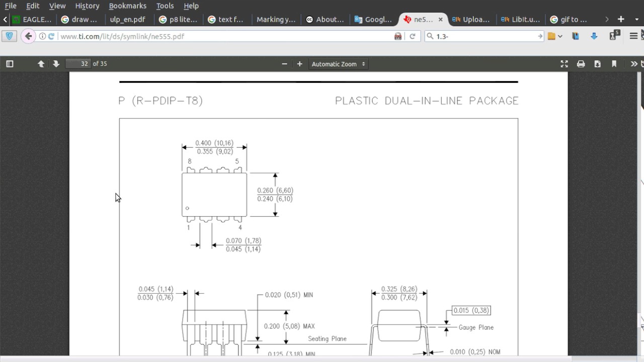Go to previous PDF page
Viewport: 644px width, 362px height.
click(x=41, y=64)
